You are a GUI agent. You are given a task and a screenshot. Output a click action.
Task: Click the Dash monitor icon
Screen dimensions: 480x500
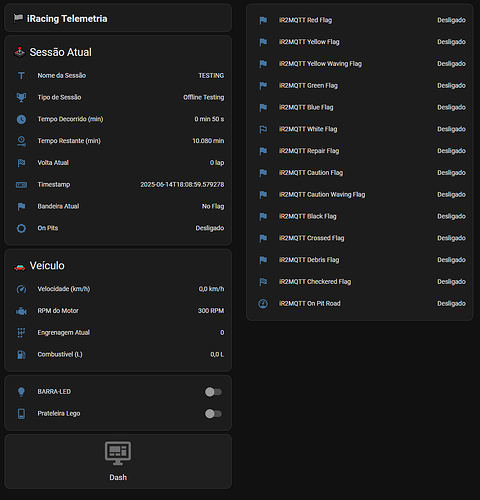(x=118, y=453)
